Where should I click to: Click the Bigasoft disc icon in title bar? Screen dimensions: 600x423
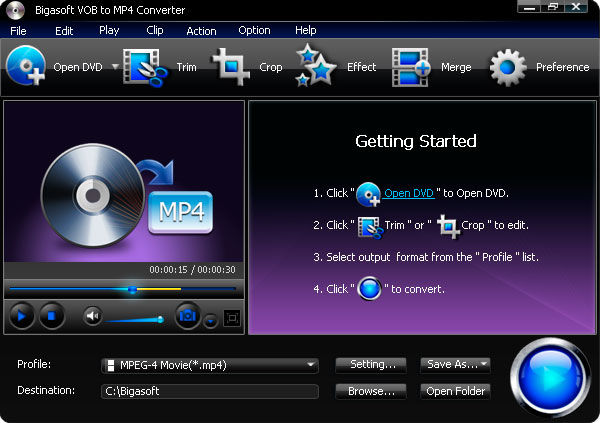point(15,10)
